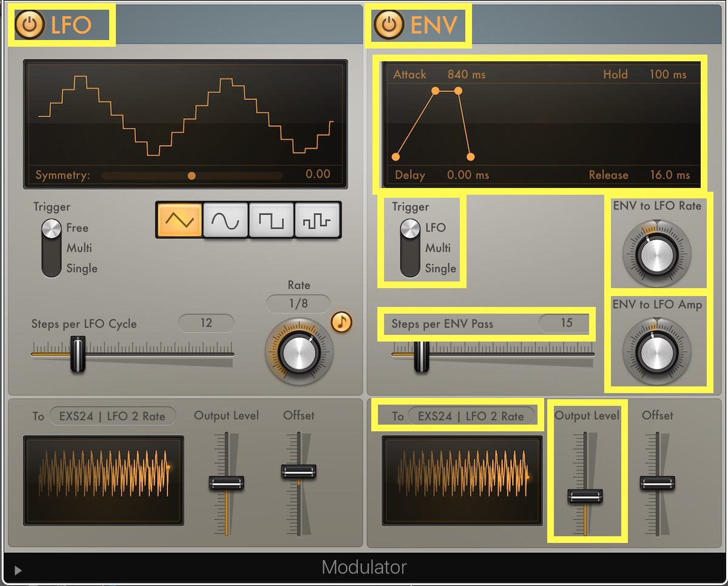728x586 pixels.
Task: Select the random sample-and-hold LFO waveform
Action: (x=317, y=220)
